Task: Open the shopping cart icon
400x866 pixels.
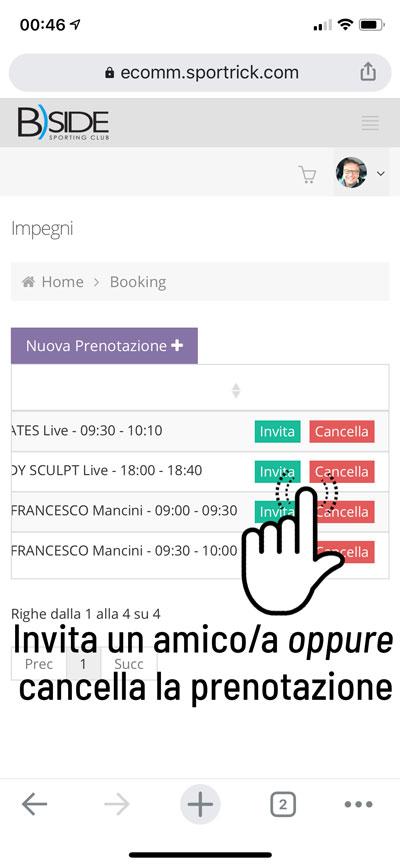Action: click(307, 175)
